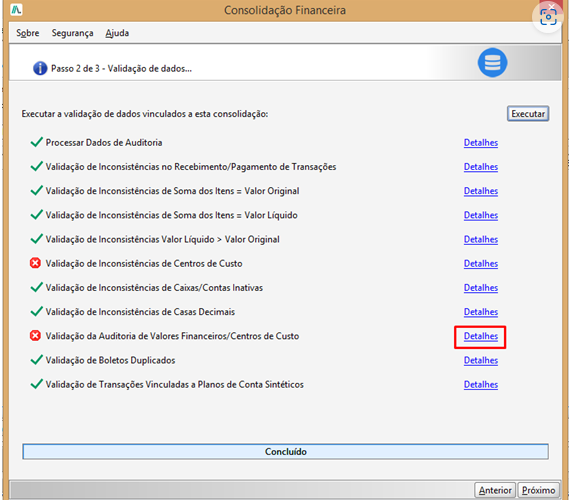The width and height of the screenshot is (572, 500).
Task: Click the application logo in title bar
Action: 16,9
